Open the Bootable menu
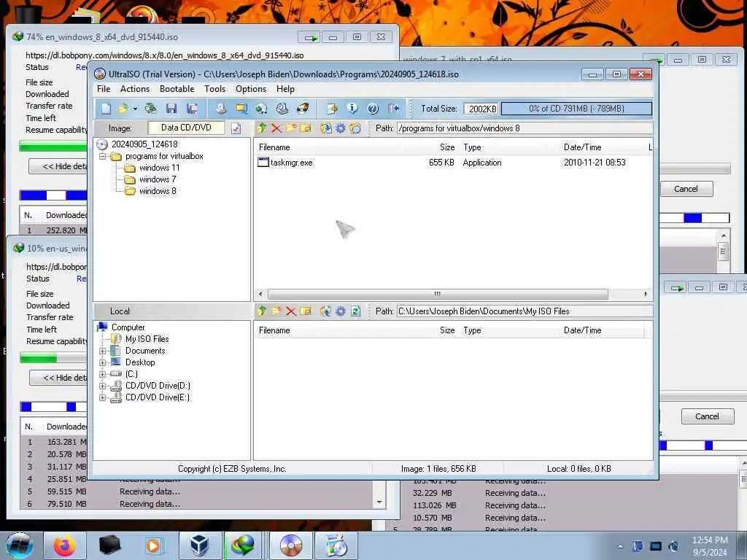 [x=177, y=89]
